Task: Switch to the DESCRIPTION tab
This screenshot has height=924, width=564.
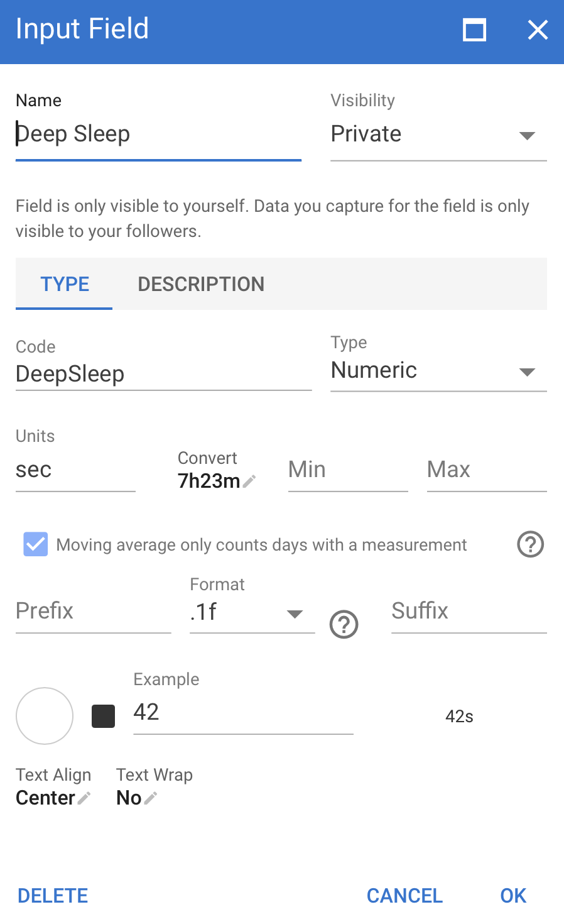Action: (201, 284)
